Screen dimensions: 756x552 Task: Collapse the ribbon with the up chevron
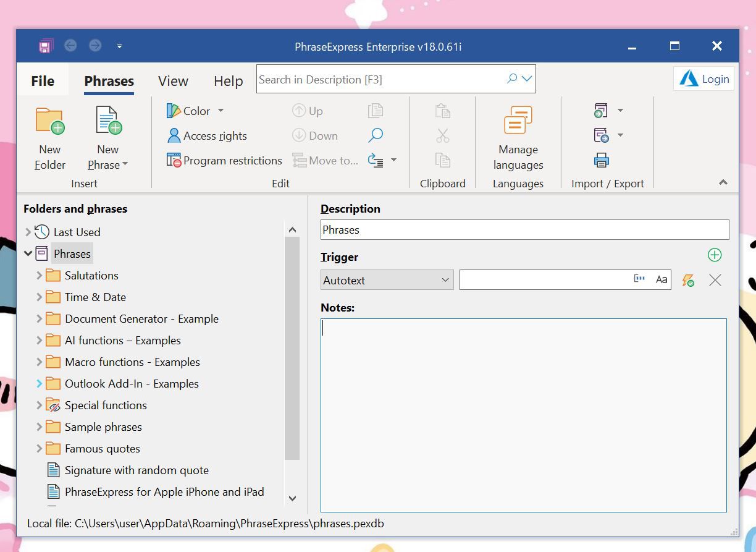(723, 183)
